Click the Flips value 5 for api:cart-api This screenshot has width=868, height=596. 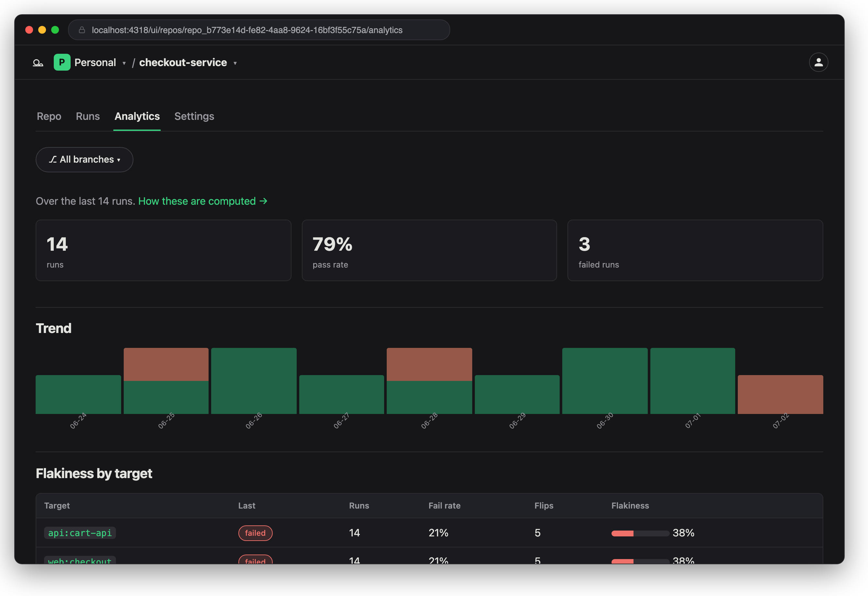tap(537, 533)
